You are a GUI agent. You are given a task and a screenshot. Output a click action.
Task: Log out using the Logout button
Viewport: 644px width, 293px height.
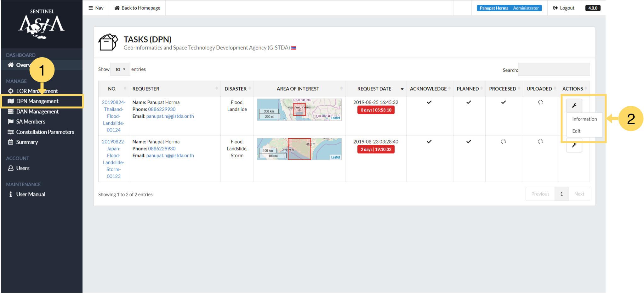click(x=564, y=8)
